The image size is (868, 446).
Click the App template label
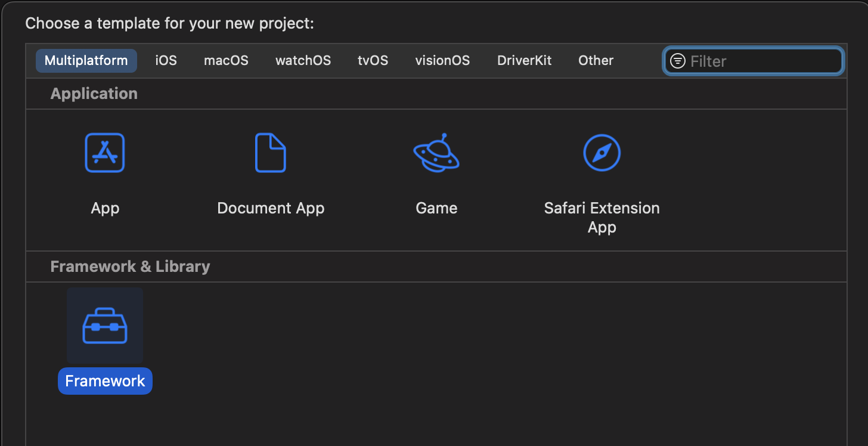105,208
